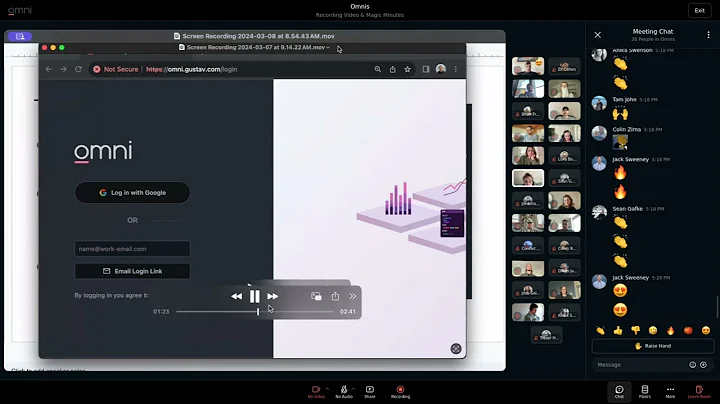Click the browser forward arrow

63,69
